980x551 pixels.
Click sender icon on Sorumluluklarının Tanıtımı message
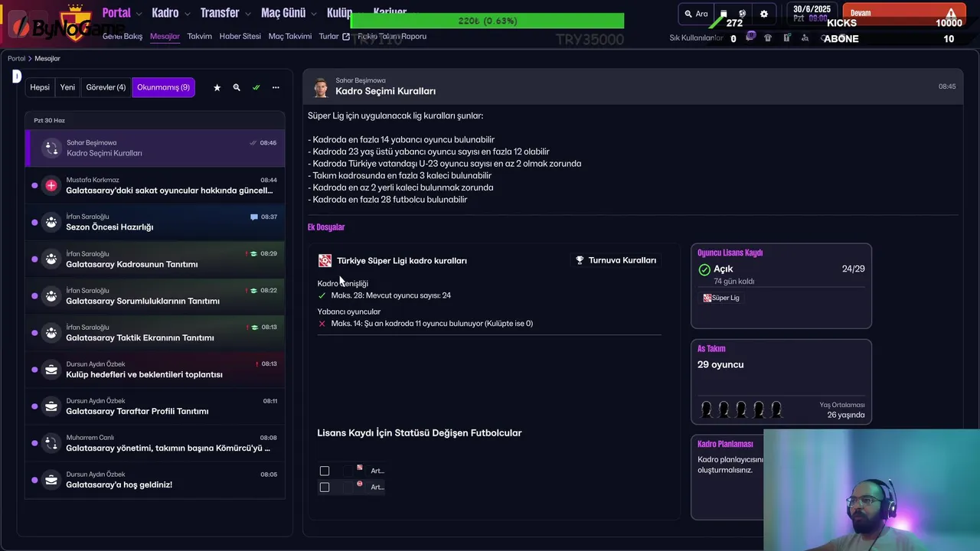51,295
